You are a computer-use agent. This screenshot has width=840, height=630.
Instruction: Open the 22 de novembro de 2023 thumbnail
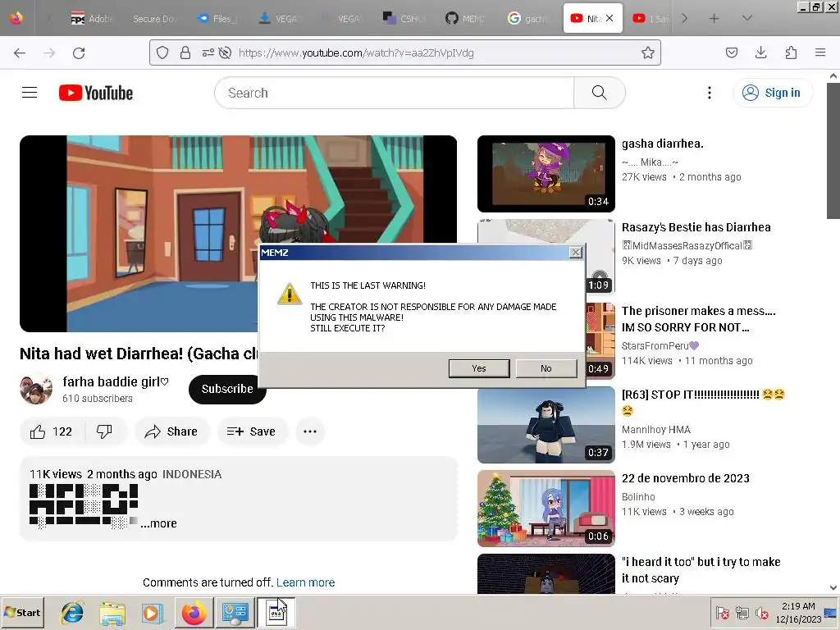[x=546, y=509]
